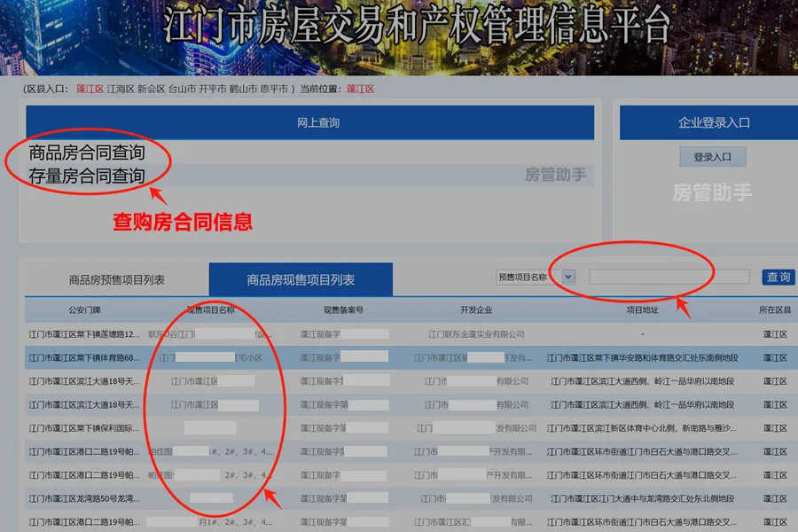This screenshot has width=798, height=532.
Task: Open the 商品房合同查询 link
Action: click(87, 153)
